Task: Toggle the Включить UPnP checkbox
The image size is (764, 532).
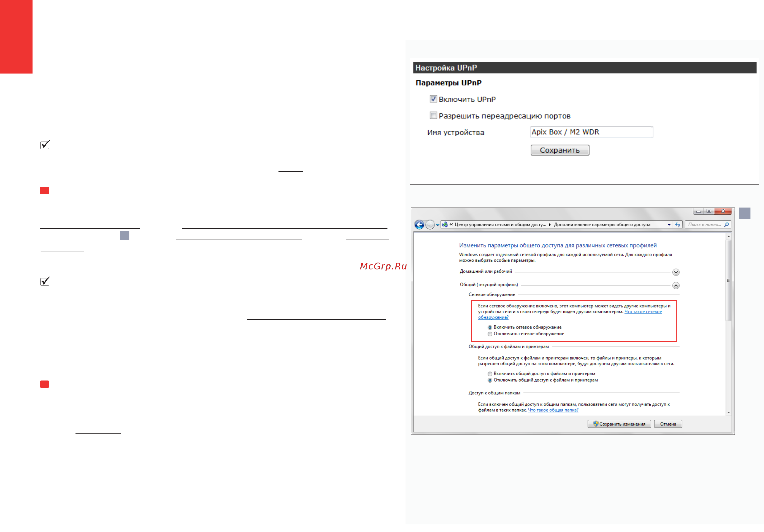Action: point(433,99)
